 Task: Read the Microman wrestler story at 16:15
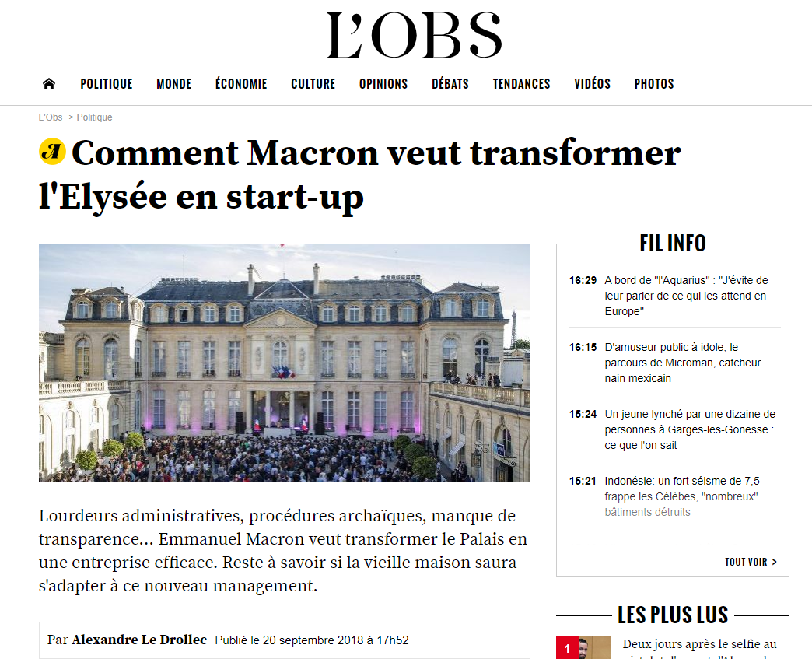coord(682,363)
